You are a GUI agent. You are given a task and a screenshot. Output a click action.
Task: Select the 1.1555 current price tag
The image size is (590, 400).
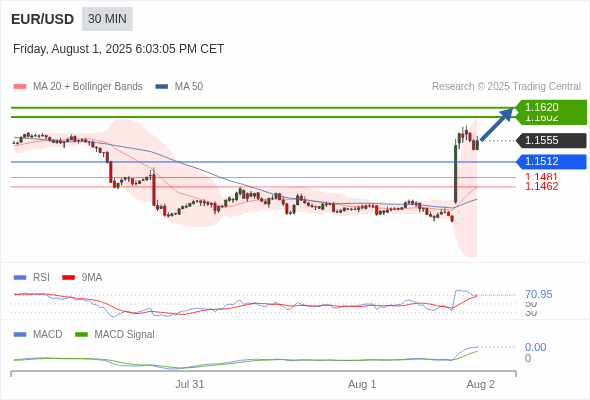(551, 140)
